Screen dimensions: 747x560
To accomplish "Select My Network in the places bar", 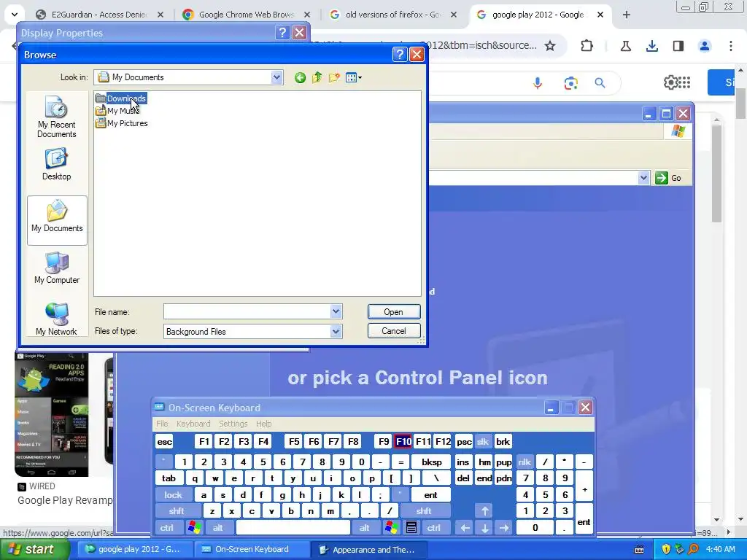I will (x=57, y=319).
